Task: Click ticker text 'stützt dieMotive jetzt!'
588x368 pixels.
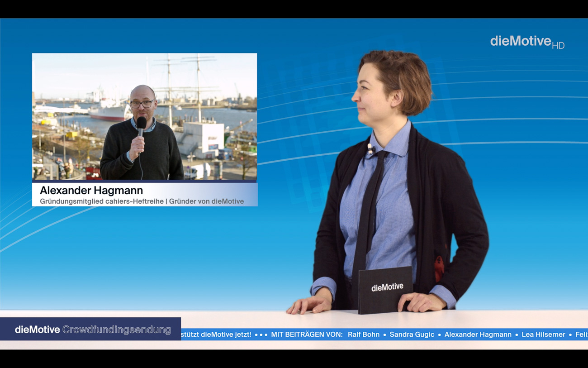Action: point(216,335)
